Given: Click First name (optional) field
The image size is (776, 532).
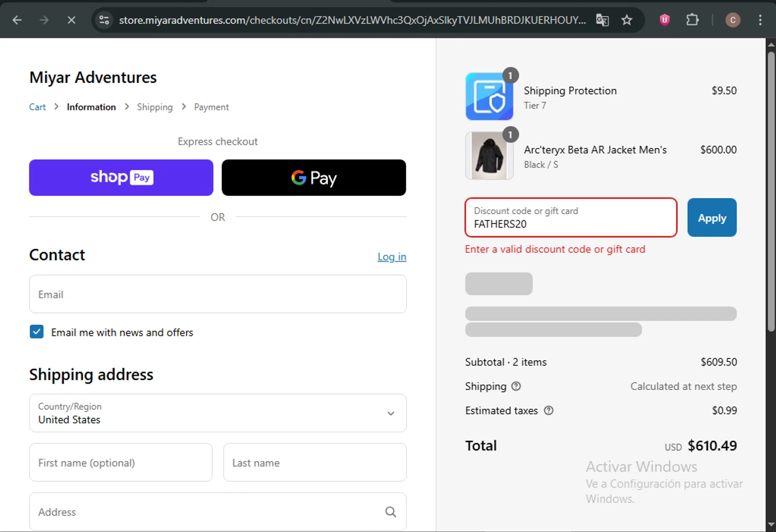Looking at the screenshot, I should (121, 462).
